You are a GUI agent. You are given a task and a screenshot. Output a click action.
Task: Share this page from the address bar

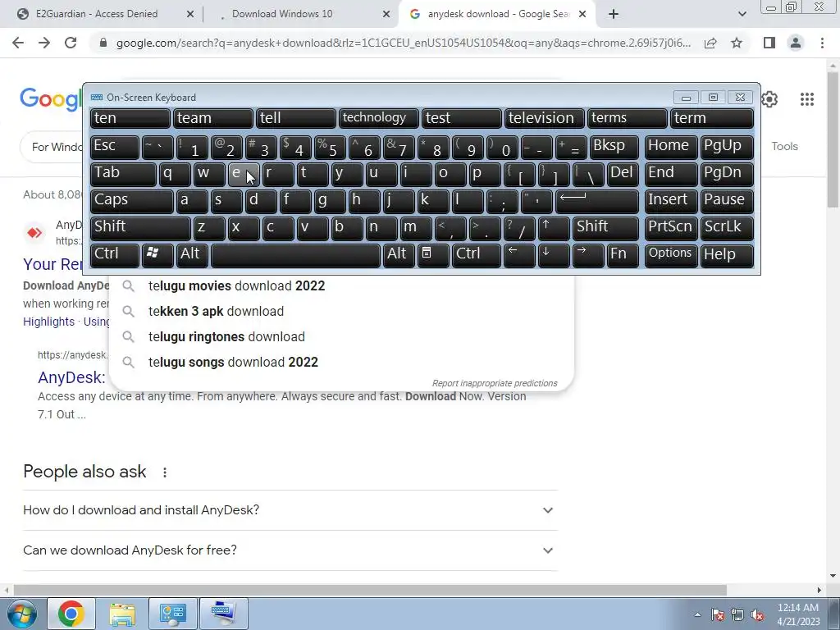[710, 43]
